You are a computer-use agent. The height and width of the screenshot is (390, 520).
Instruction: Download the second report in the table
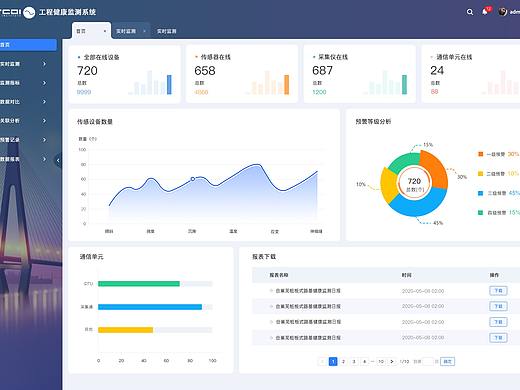[498, 306]
